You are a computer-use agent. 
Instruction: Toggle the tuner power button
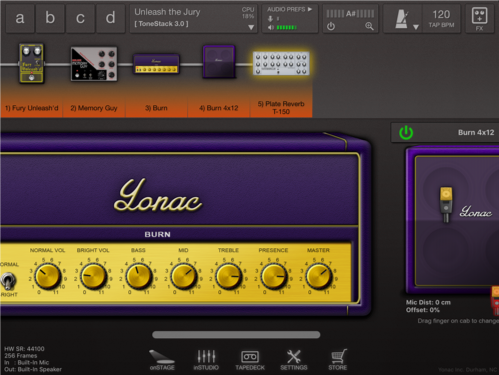tap(331, 26)
